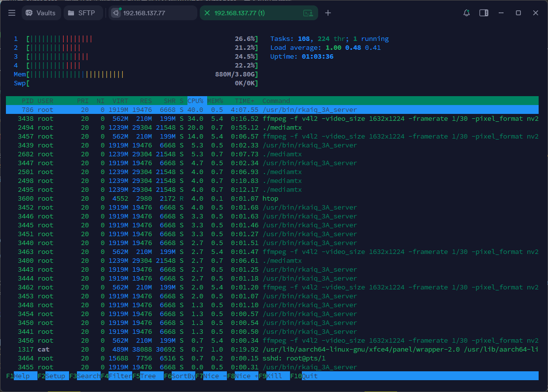Screen dimensions: 548x392
Task: Open the hamburger main menu
Action: point(12,13)
